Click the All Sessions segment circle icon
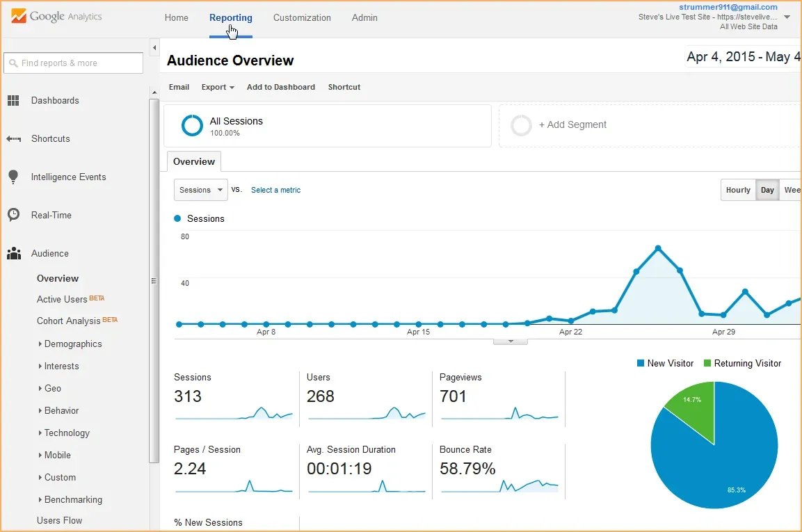 (x=192, y=125)
